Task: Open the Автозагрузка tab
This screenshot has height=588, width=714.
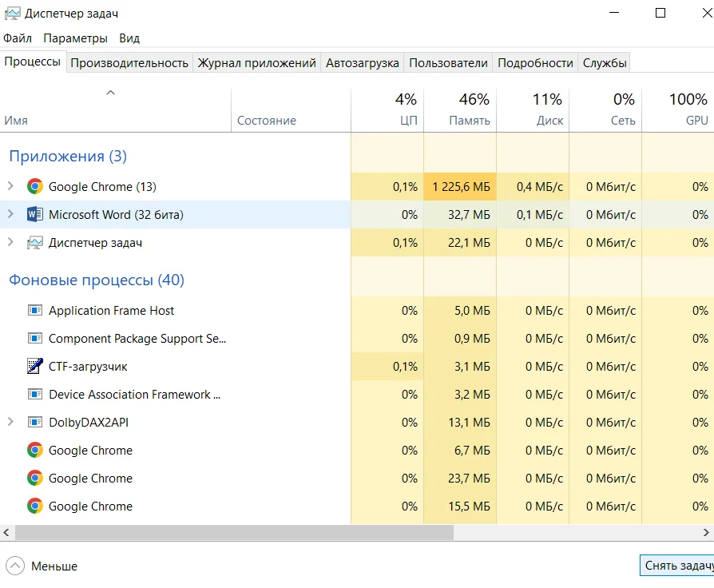Action: 362,63
